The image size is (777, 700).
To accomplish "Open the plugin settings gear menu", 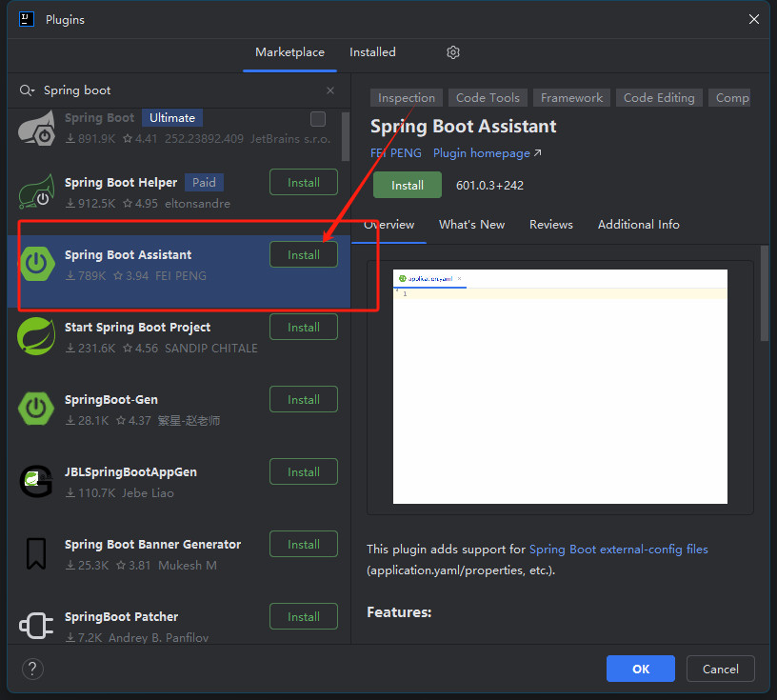I will (x=453, y=52).
